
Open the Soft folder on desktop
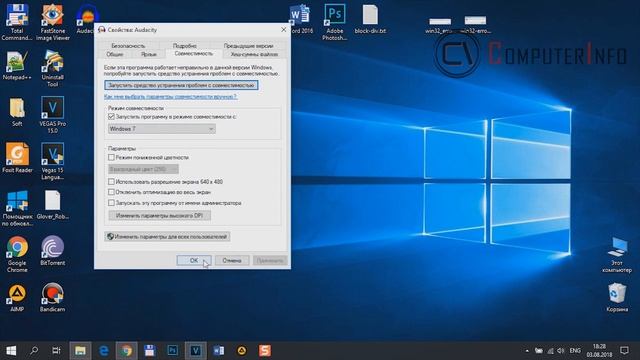click(x=17, y=112)
